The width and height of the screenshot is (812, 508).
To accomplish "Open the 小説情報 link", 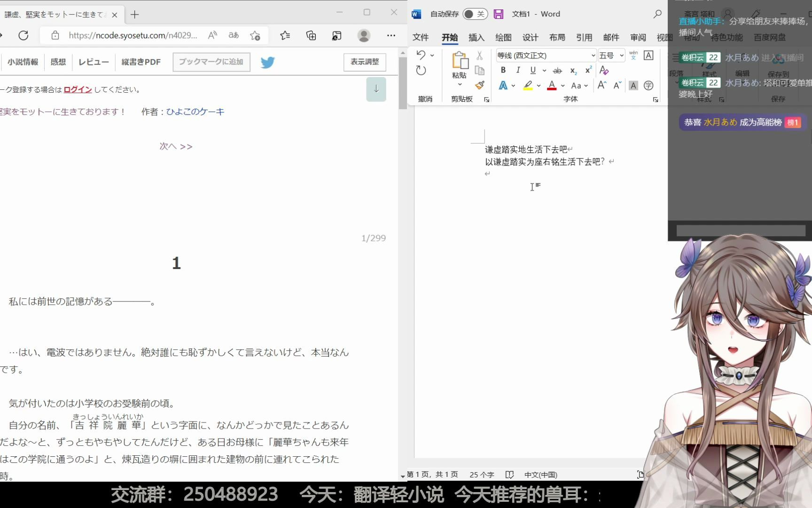I will pos(23,62).
